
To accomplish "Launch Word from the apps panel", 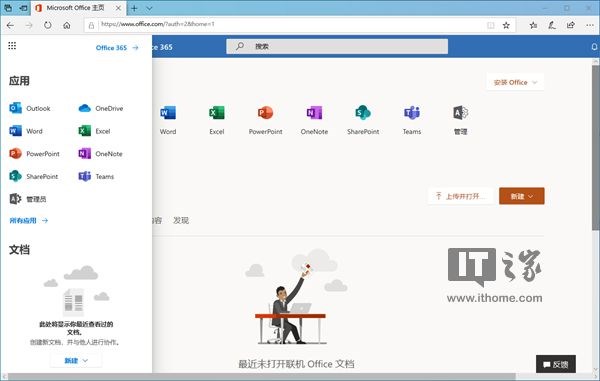I will pos(26,131).
